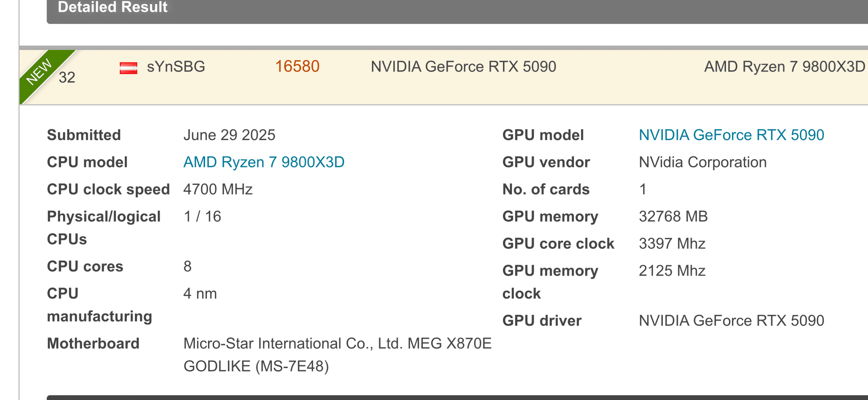Click the MEG X870E GODLIKE motherboard text

click(x=337, y=354)
